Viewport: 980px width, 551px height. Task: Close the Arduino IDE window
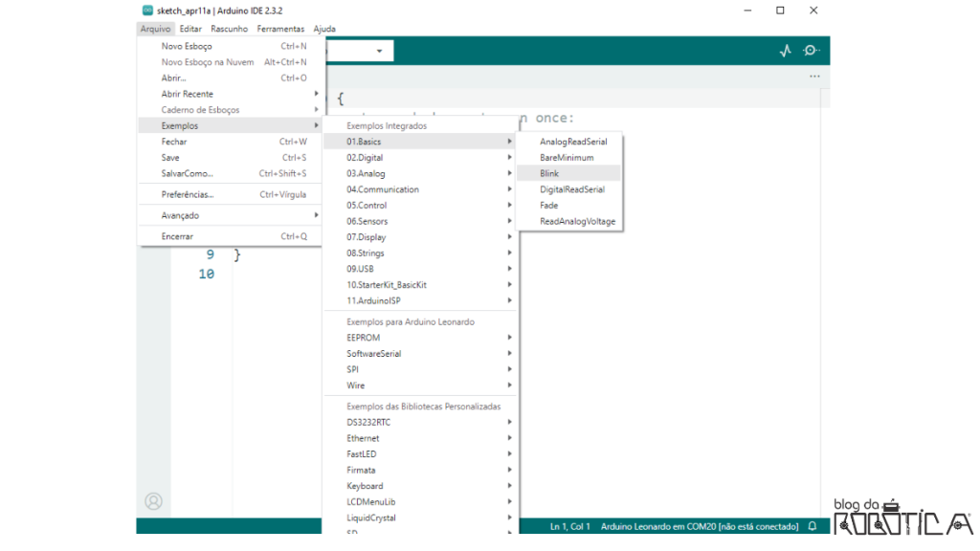coord(813,11)
